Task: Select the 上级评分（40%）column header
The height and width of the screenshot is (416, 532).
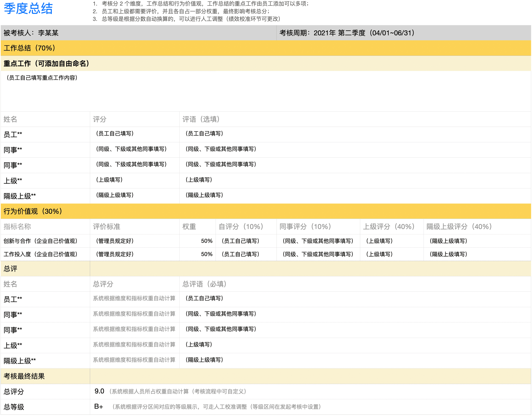Action: click(x=392, y=226)
